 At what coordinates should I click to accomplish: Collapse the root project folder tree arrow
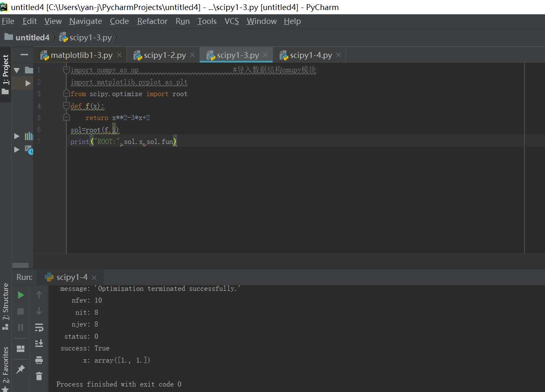pyautogui.click(x=17, y=70)
